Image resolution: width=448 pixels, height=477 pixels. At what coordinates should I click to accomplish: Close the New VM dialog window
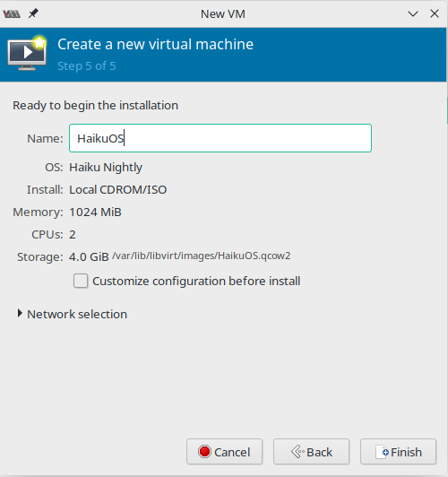coord(435,13)
